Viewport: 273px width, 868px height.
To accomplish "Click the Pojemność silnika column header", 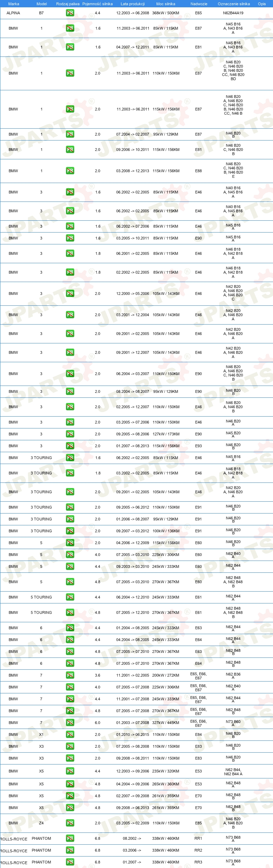I will 97,4.
